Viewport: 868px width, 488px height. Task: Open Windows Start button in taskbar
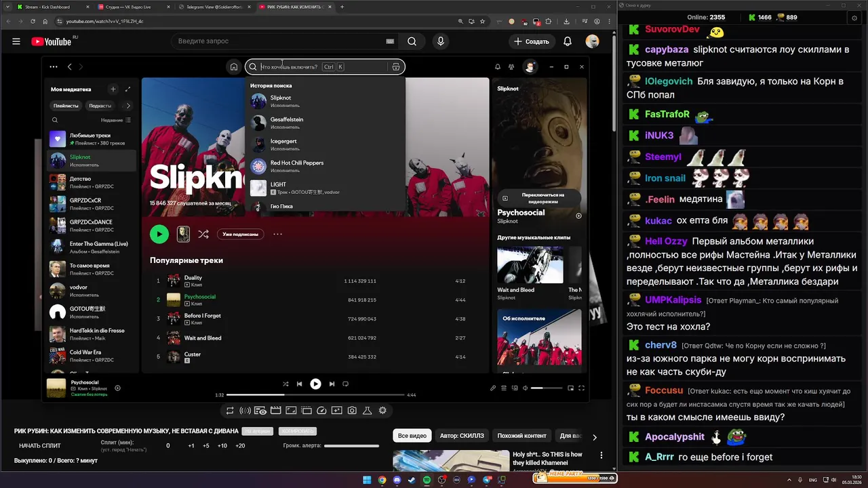click(x=367, y=480)
